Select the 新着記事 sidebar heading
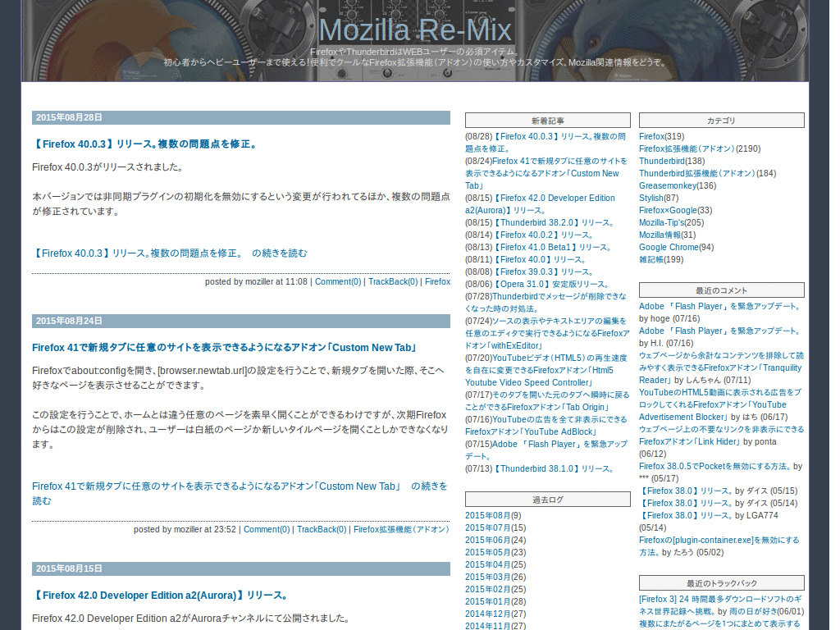Screen dimensions: 840x630 point(547,121)
